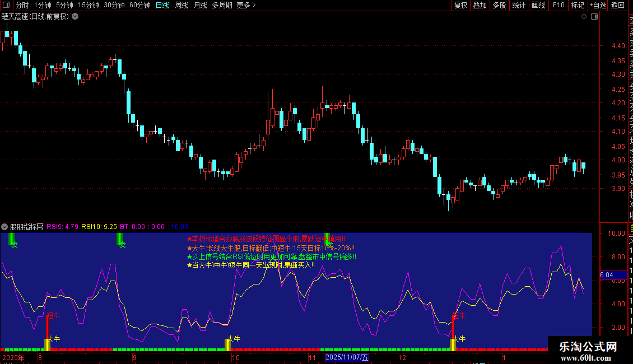Activate the 画线 drawing tool
This screenshot has height=364, width=633.
[x=538, y=5]
